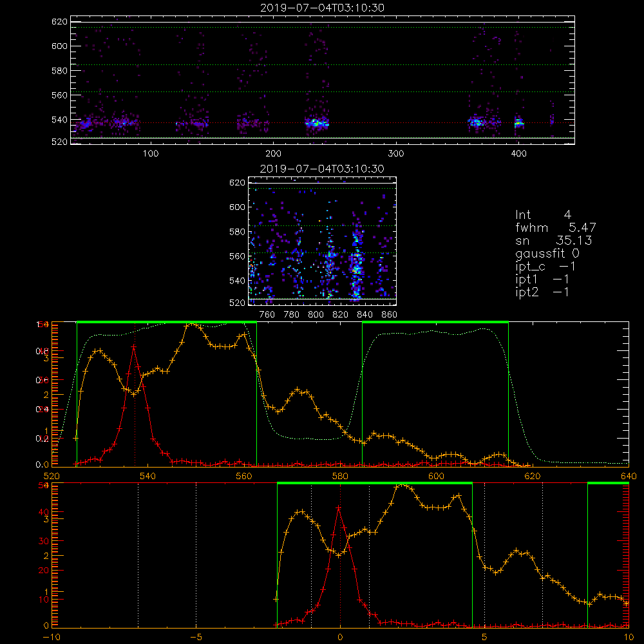Click the x-axis label 580 on the profile plot
The height and width of the screenshot is (644, 644).
(340, 477)
